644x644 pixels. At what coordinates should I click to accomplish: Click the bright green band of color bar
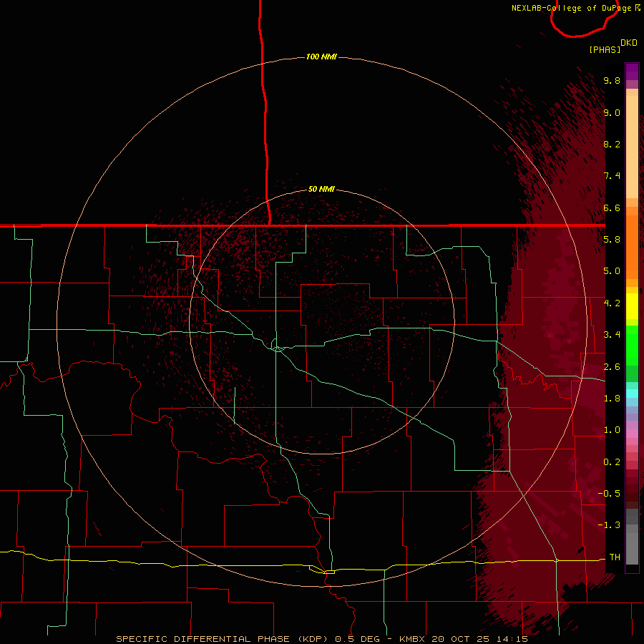coord(632,345)
